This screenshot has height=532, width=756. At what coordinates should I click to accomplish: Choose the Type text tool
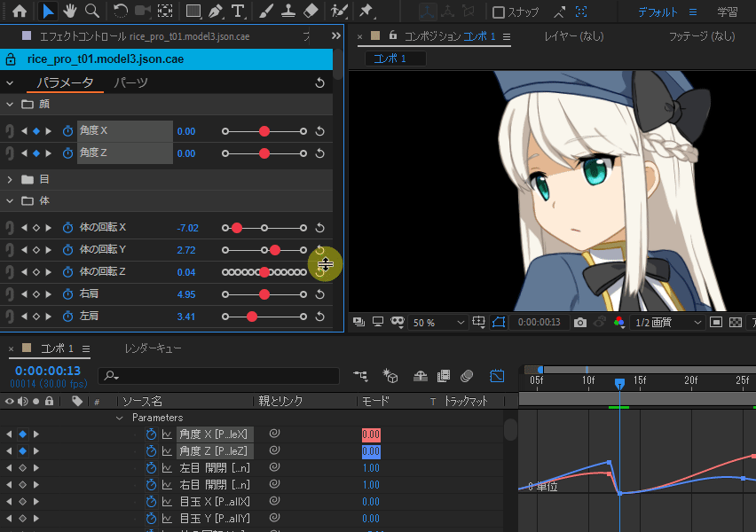tap(238, 12)
